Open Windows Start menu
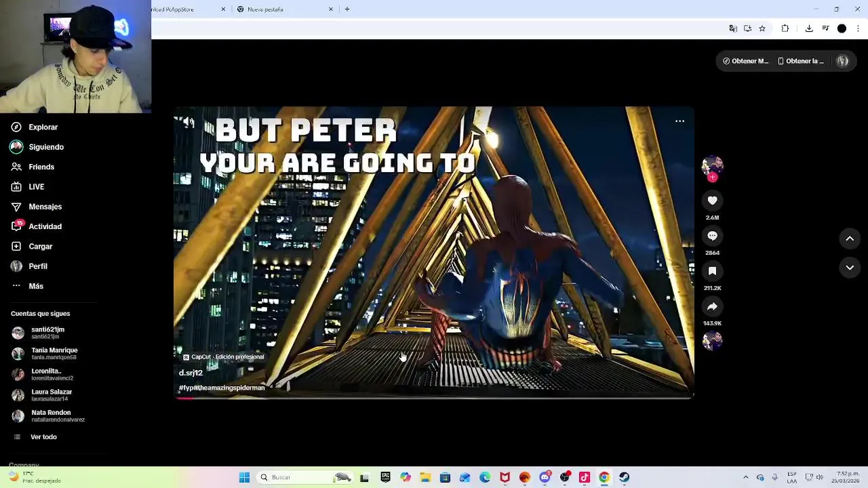The image size is (868, 488). click(x=244, y=477)
